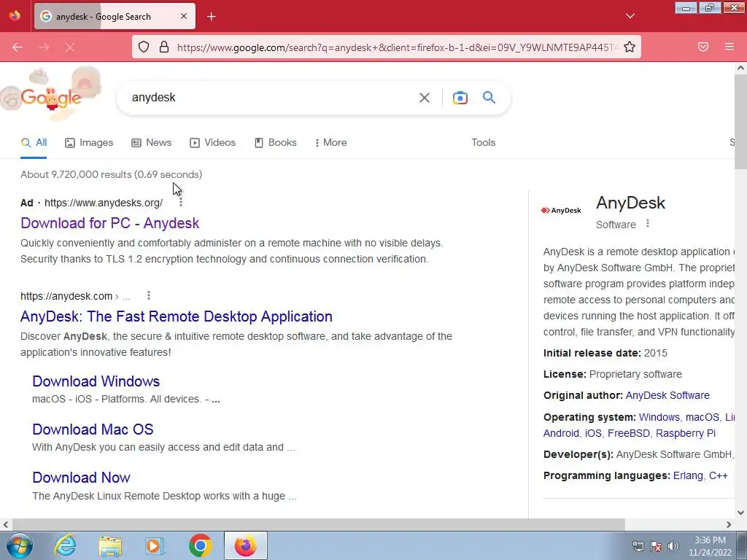Launch Internet Explorer from the taskbar
This screenshot has width=747, height=560.
point(65,545)
